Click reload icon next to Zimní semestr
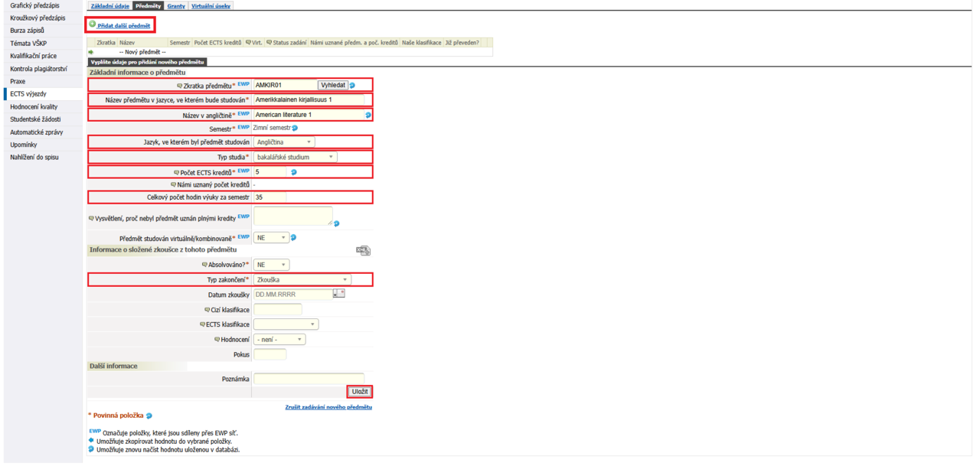This screenshot has height=466, width=980. 295,128
